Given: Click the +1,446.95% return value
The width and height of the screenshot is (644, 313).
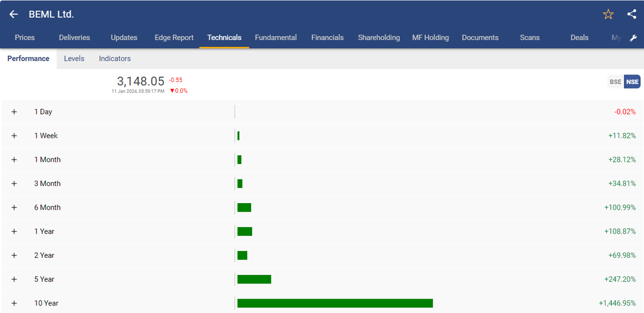Looking at the screenshot, I should (618, 303).
